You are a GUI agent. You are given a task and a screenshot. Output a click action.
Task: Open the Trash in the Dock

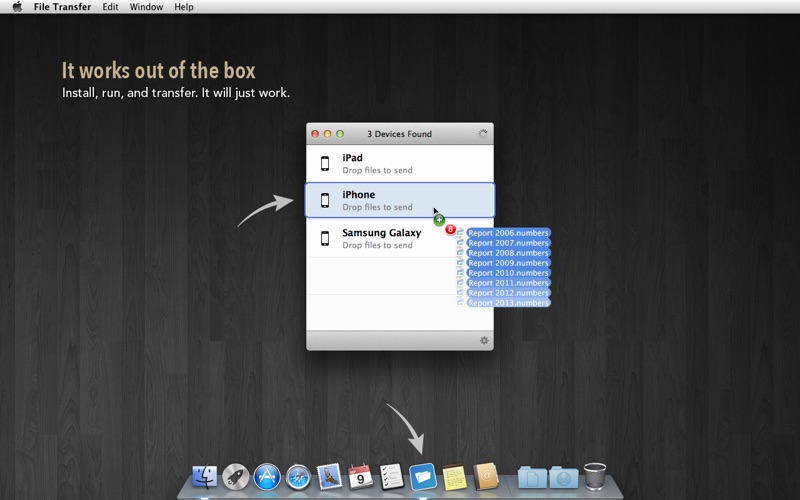(x=594, y=477)
